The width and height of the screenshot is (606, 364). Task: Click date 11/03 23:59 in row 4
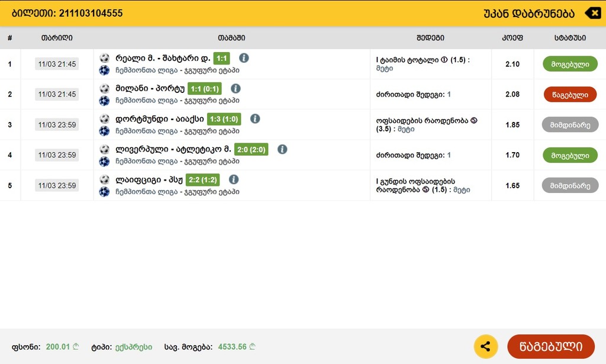click(57, 155)
